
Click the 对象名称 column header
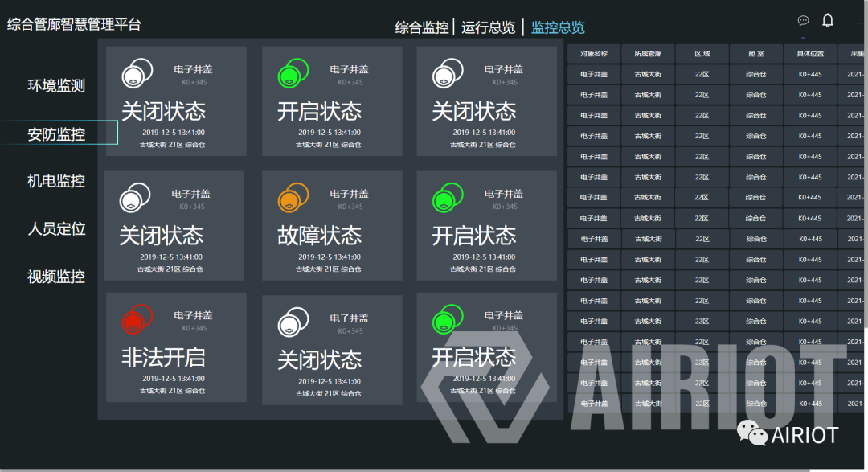click(x=594, y=54)
